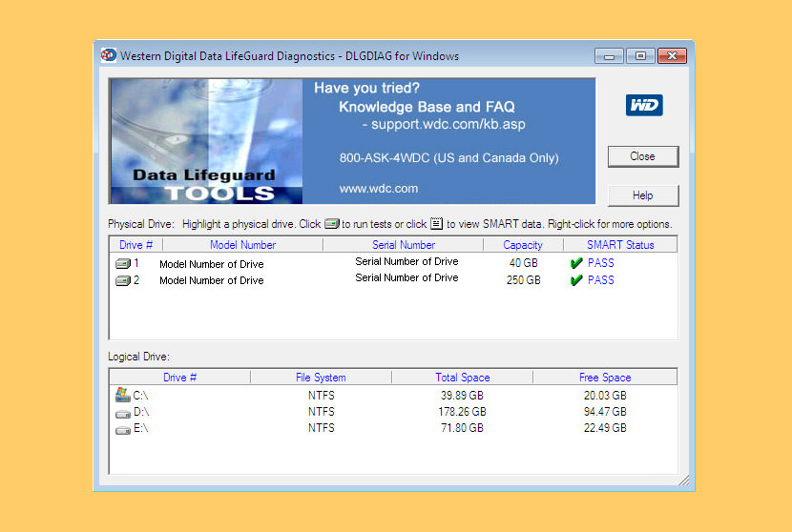This screenshot has width=792, height=532.
Task: Click Model Number of Drive for drive 2
Action: pos(212,280)
